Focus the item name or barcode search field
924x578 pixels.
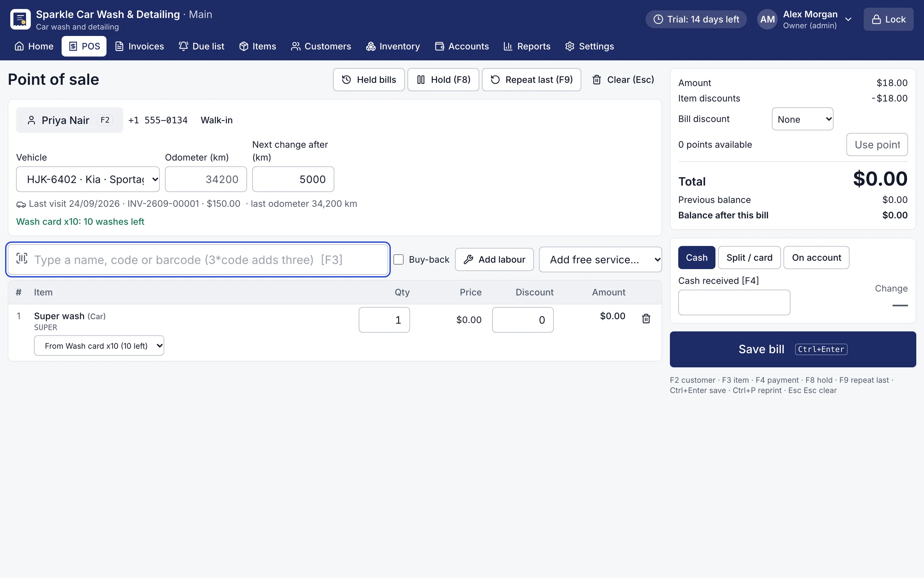198,259
